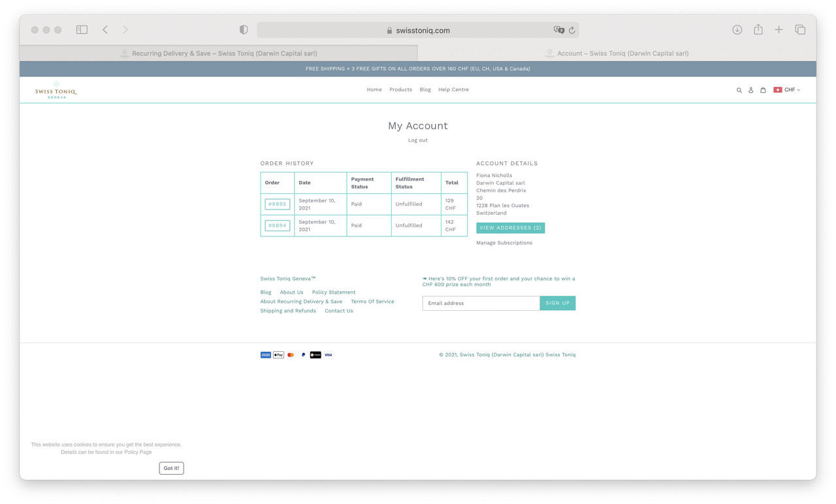Image resolution: width=836 pixels, height=504 pixels.
Task: Click the translate icon in address bar
Action: [558, 30]
